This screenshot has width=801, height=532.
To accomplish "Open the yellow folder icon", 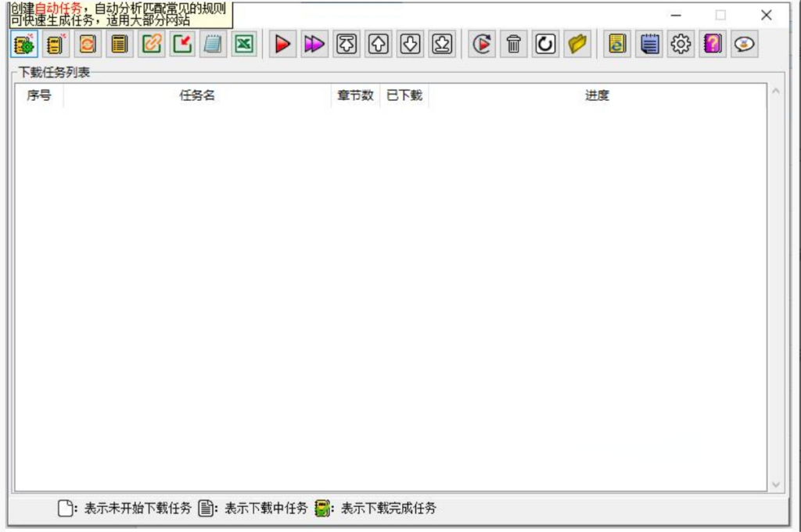I will [x=577, y=45].
